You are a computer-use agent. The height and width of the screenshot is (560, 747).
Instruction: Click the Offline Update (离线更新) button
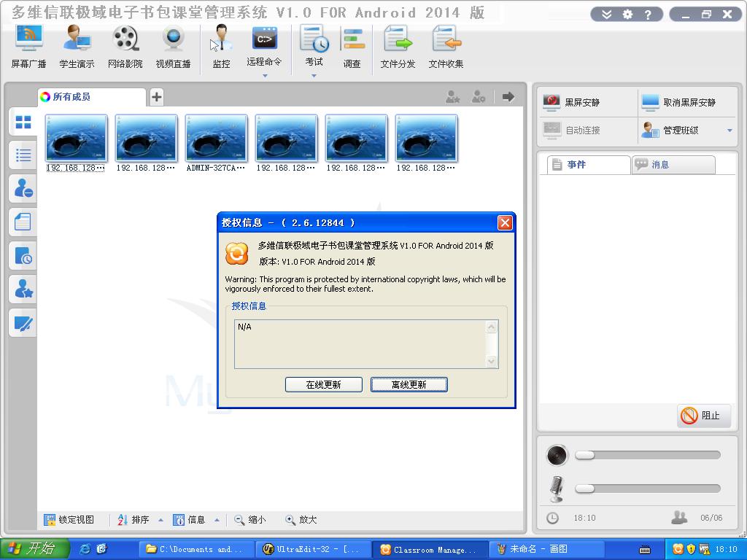[x=409, y=384]
